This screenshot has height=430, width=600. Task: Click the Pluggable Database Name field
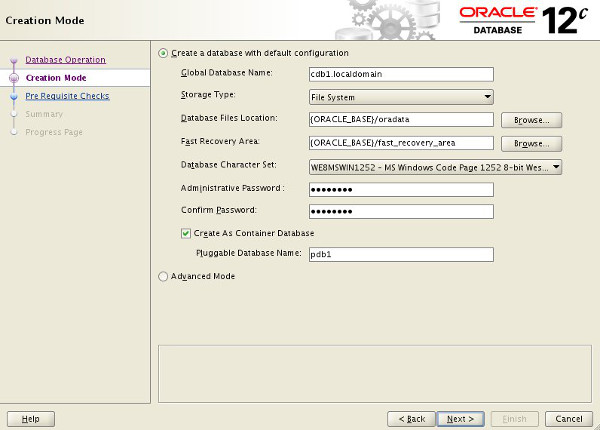click(x=401, y=254)
